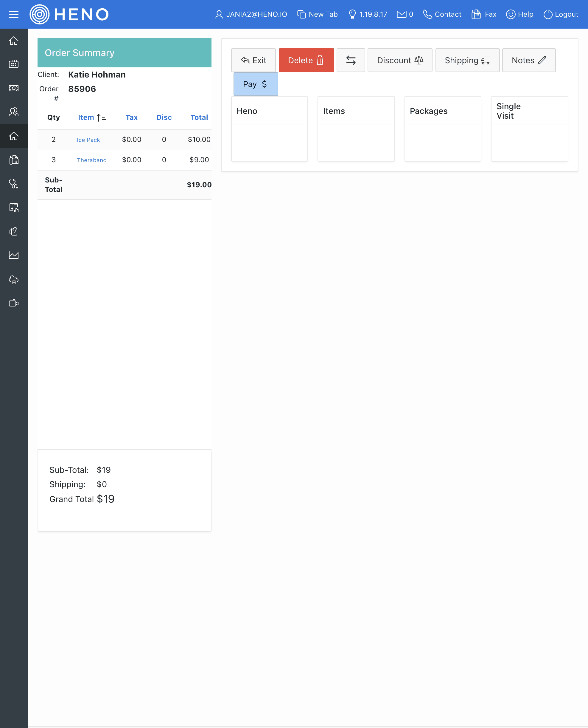Add Notes to the order
This screenshot has width=588, height=728.
529,60
